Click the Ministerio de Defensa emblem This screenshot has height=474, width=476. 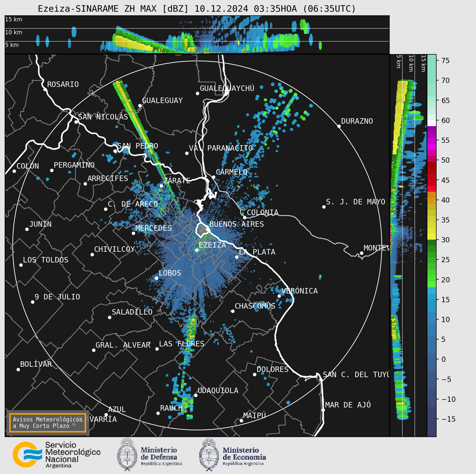click(x=127, y=454)
